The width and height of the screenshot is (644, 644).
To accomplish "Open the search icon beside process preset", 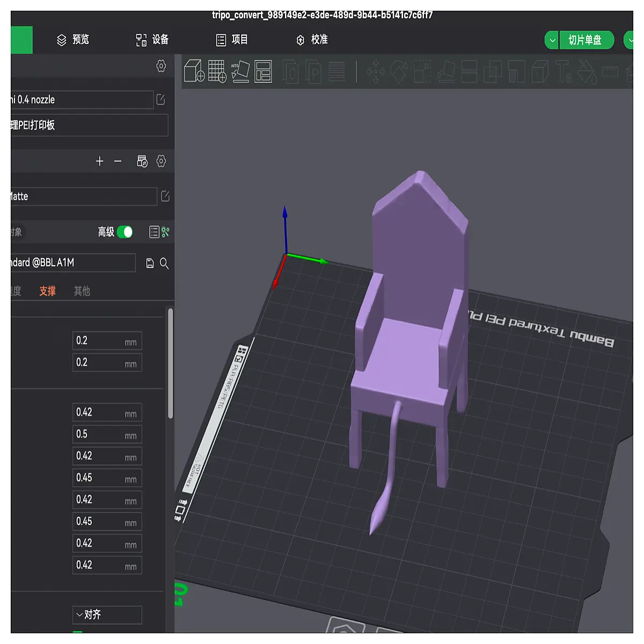I will (x=164, y=264).
